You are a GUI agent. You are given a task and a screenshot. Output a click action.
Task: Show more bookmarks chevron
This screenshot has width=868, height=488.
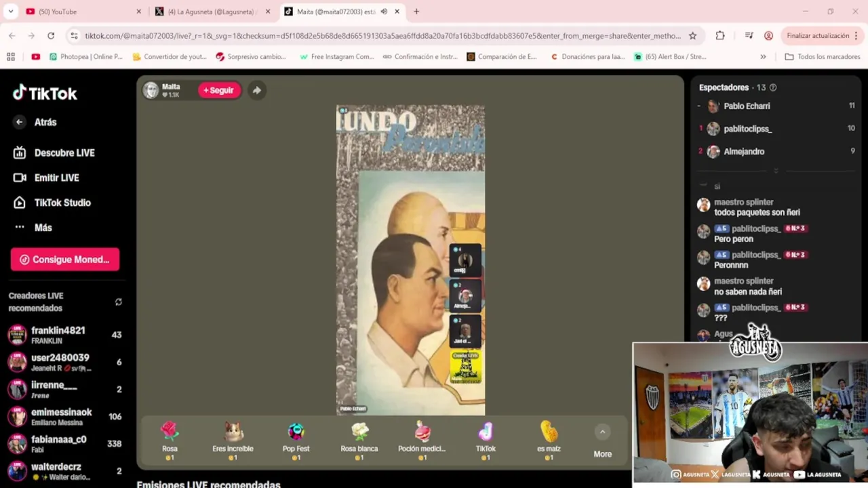pos(763,57)
